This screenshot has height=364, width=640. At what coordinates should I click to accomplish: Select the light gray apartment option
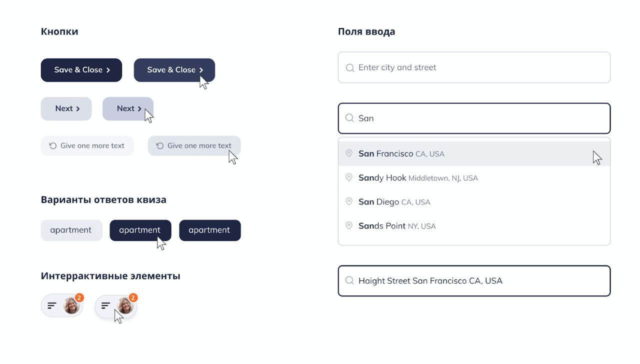(71, 230)
